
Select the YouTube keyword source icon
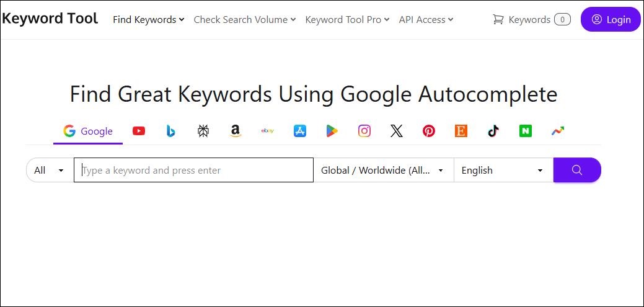pos(139,131)
